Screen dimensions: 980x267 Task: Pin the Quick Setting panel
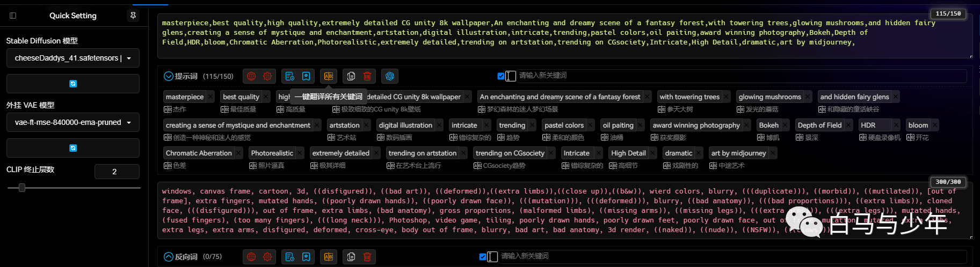[133, 16]
